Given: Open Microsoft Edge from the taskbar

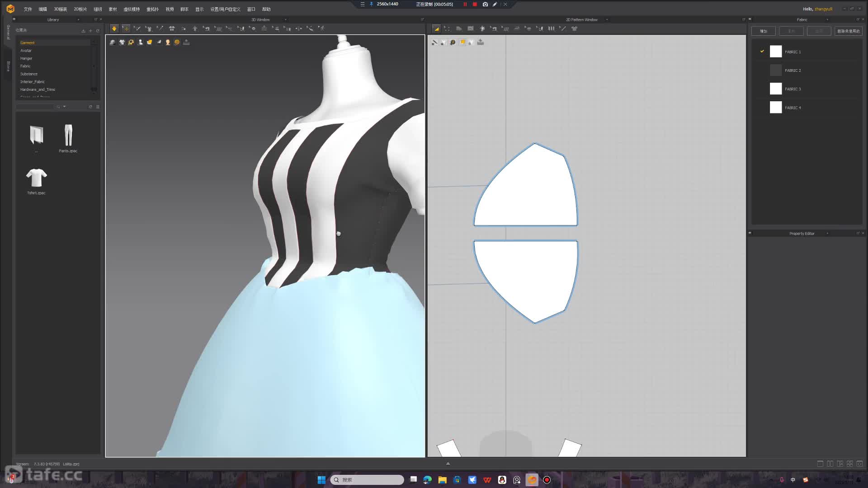Looking at the screenshot, I should pyautogui.click(x=428, y=480).
